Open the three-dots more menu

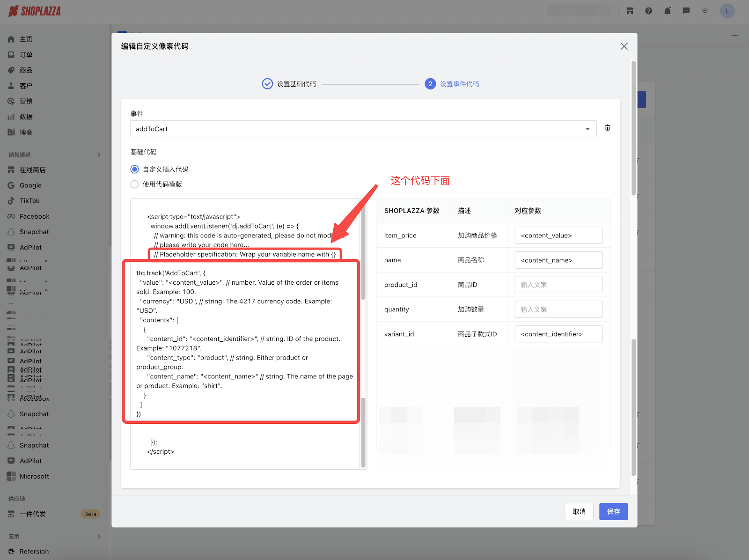[x=735, y=36]
